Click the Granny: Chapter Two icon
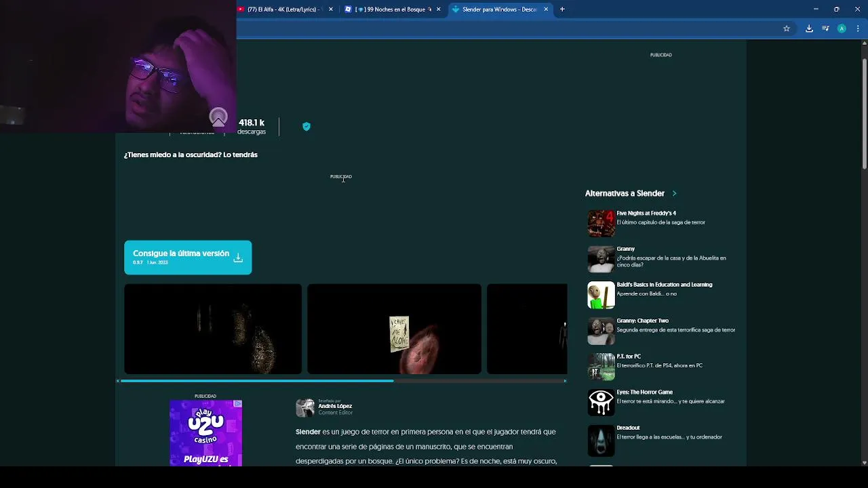868x488 pixels. (x=601, y=331)
